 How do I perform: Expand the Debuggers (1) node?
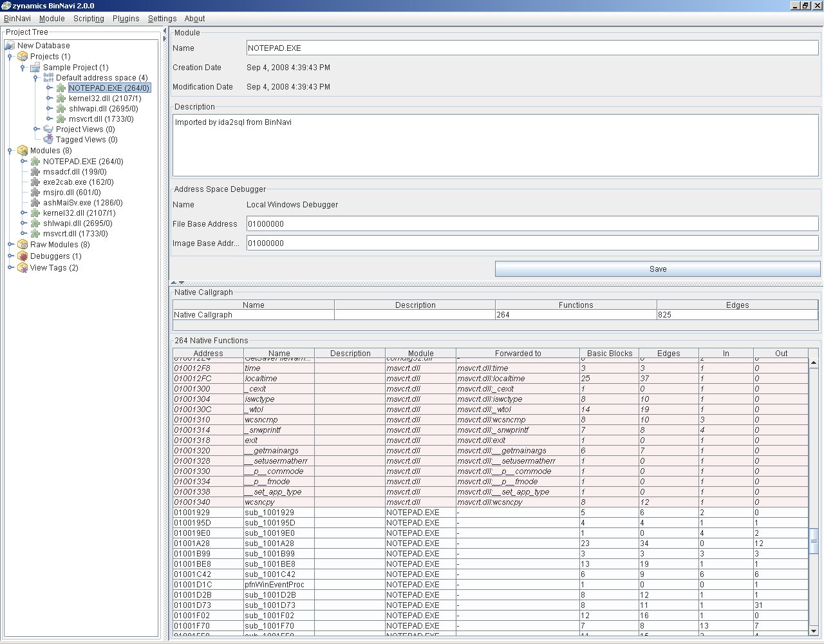tap(10, 256)
